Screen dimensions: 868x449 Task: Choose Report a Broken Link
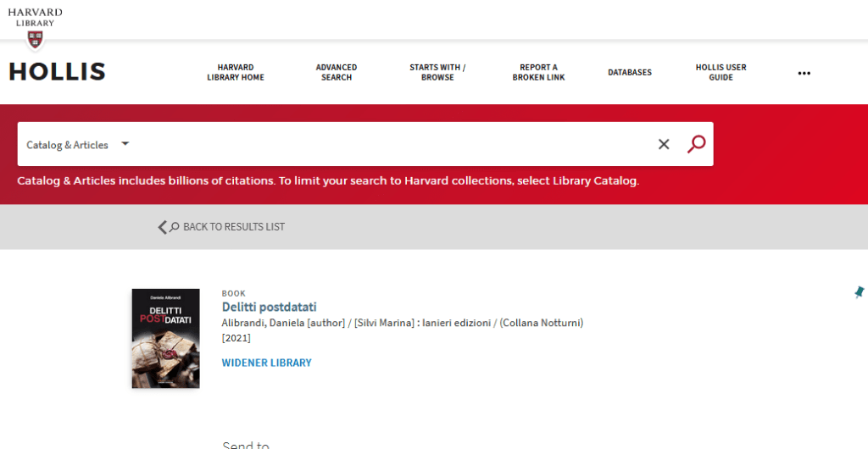click(538, 73)
